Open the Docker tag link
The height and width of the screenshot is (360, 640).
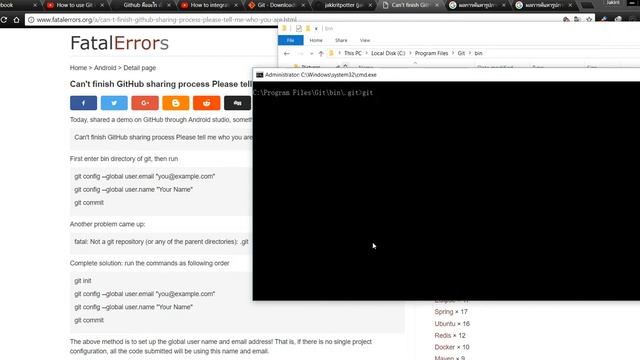(x=444, y=347)
